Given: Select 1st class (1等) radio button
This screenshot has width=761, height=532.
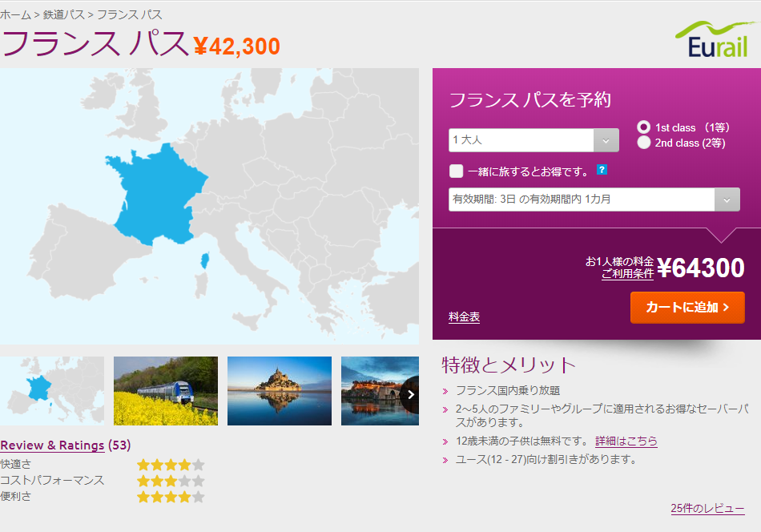Looking at the screenshot, I should click(x=643, y=127).
